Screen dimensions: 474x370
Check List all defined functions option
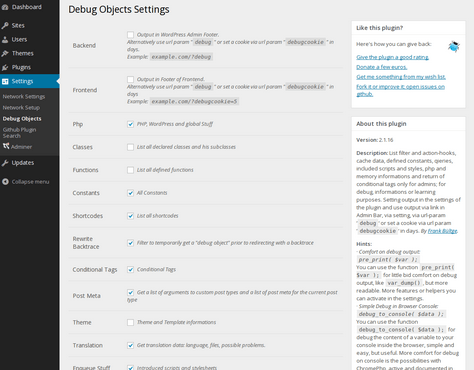pos(130,170)
